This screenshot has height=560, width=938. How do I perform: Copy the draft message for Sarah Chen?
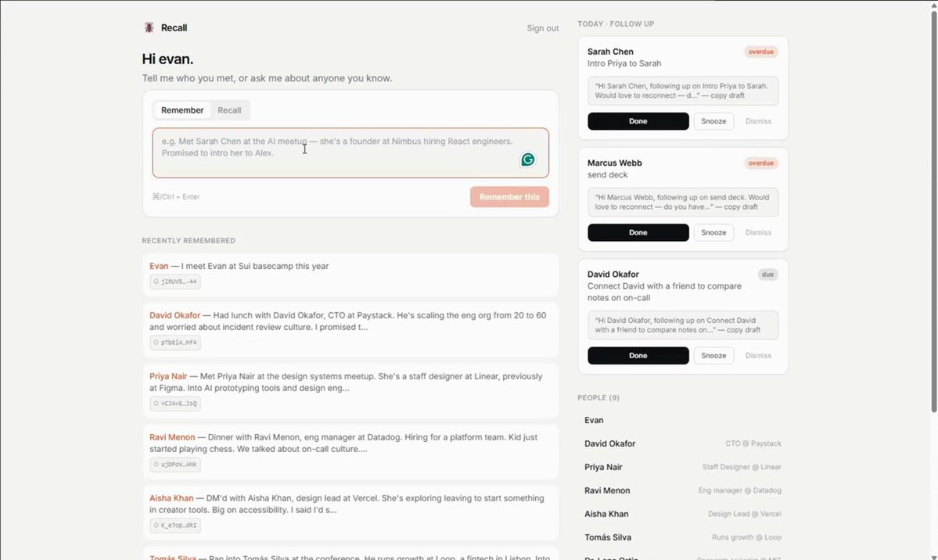click(682, 91)
